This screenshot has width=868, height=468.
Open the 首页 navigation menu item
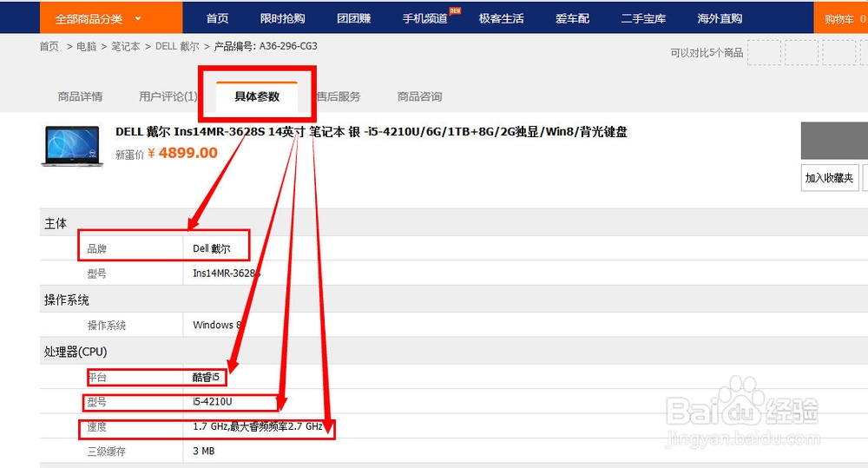pyautogui.click(x=217, y=19)
